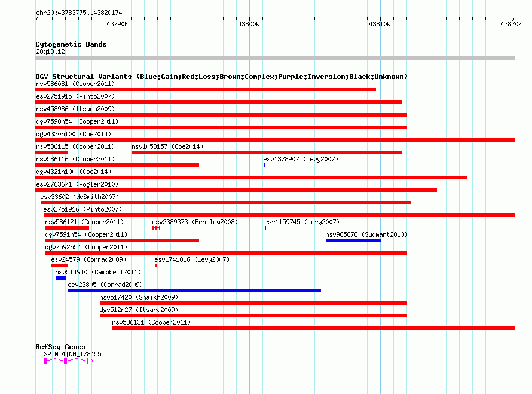Open the nsv586121 (Cooper2011) label
Image resolution: width=532 pixels, height=394 pixels.
click(84, 222)
